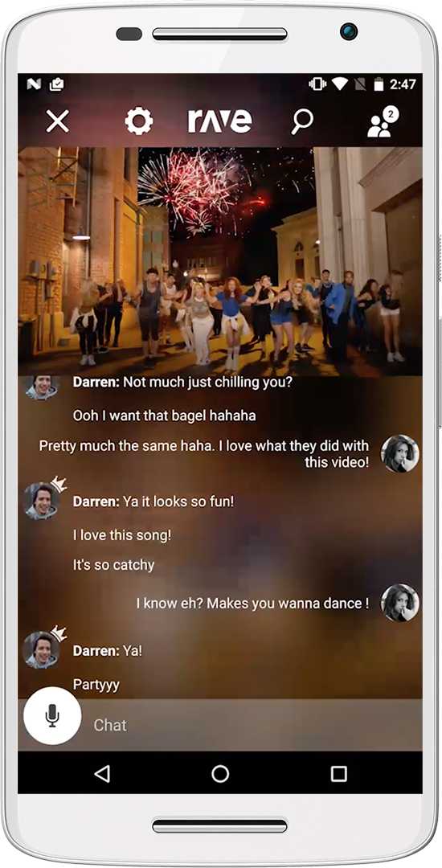442x868 pixels.
Task: Tap the X icon to leave the room
Action: pos(58,121)
